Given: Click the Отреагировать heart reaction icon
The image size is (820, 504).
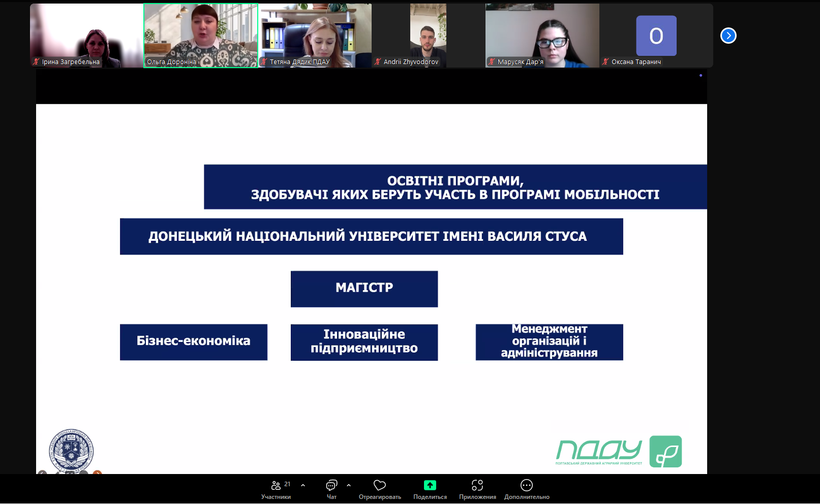Looking at the screenshot, I should pyautogui.click(x=380, y=485).
